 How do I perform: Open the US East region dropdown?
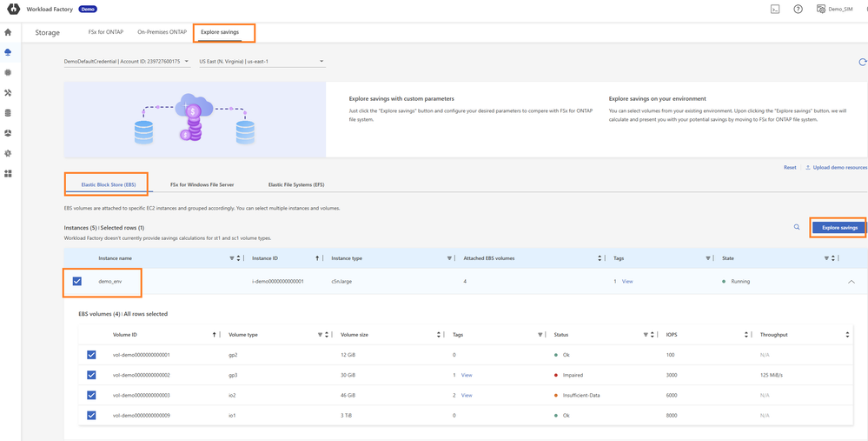pyautogui.click(x=261, y=62)
